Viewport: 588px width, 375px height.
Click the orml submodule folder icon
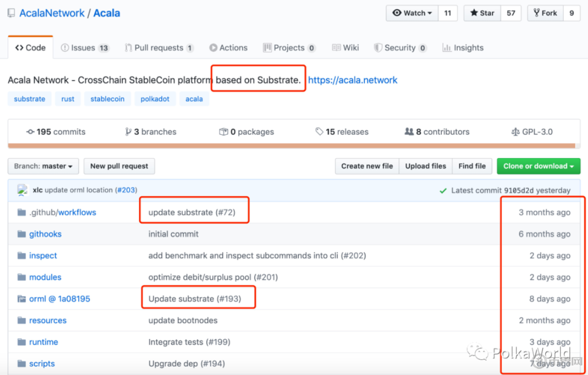tap(22, 299)
